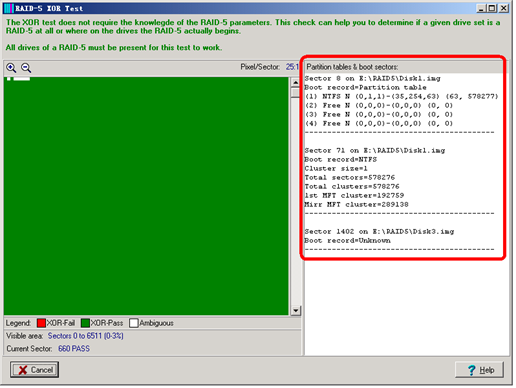Click the XOR-Pass green legend swatch
Image resolution: width=516 pixels, height=388 pixels.
85,323
